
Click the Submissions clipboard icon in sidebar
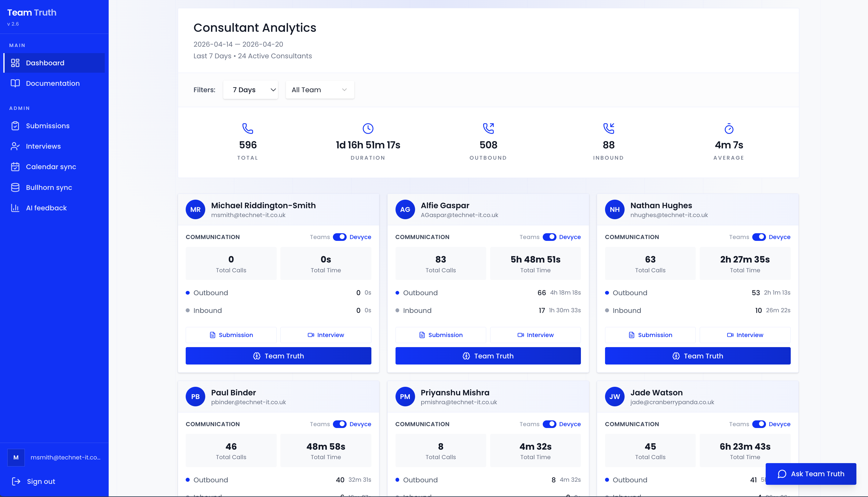[x=15, y=126]
